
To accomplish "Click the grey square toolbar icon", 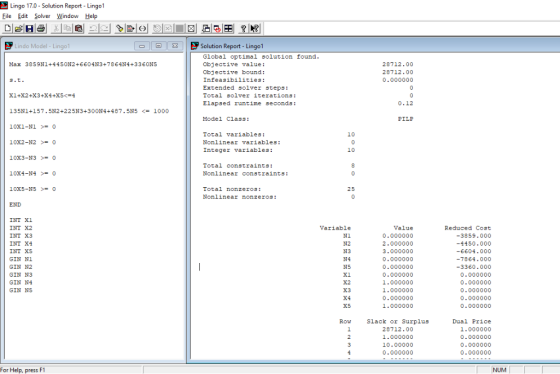I will 180,29.
